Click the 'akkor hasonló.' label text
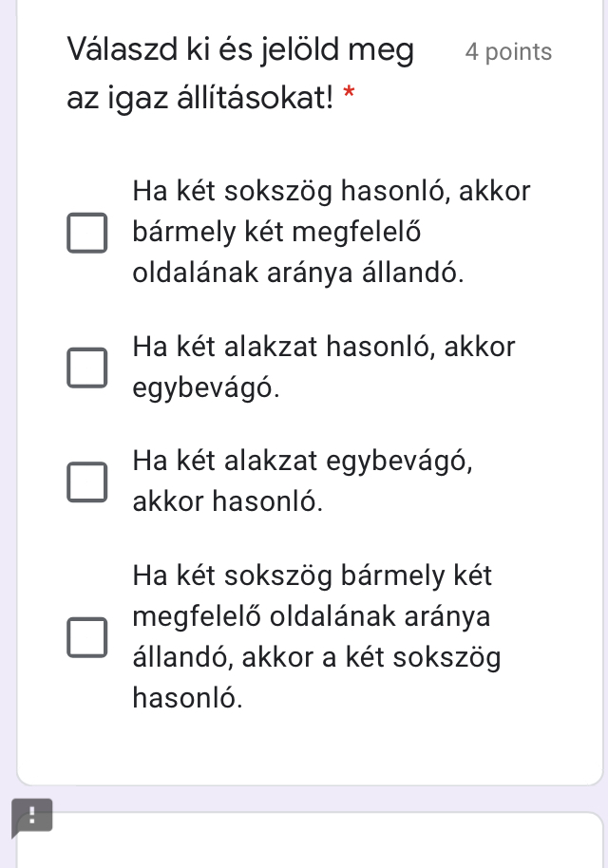This screenshot has width=608, height=868. coord(228,501)
